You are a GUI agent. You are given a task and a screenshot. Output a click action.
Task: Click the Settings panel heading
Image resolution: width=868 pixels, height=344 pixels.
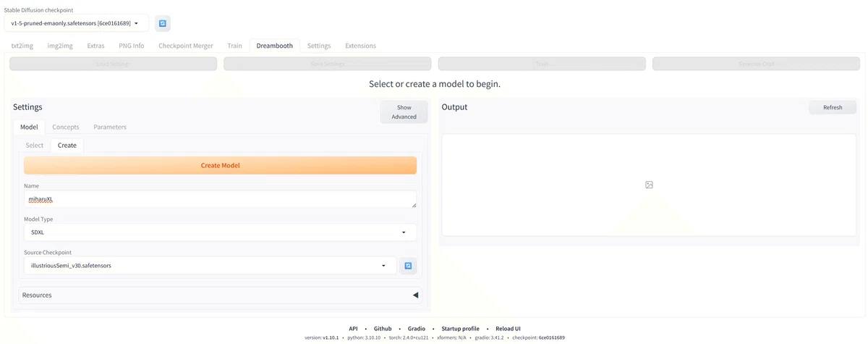pyautogui.click(x=27, y=107)
